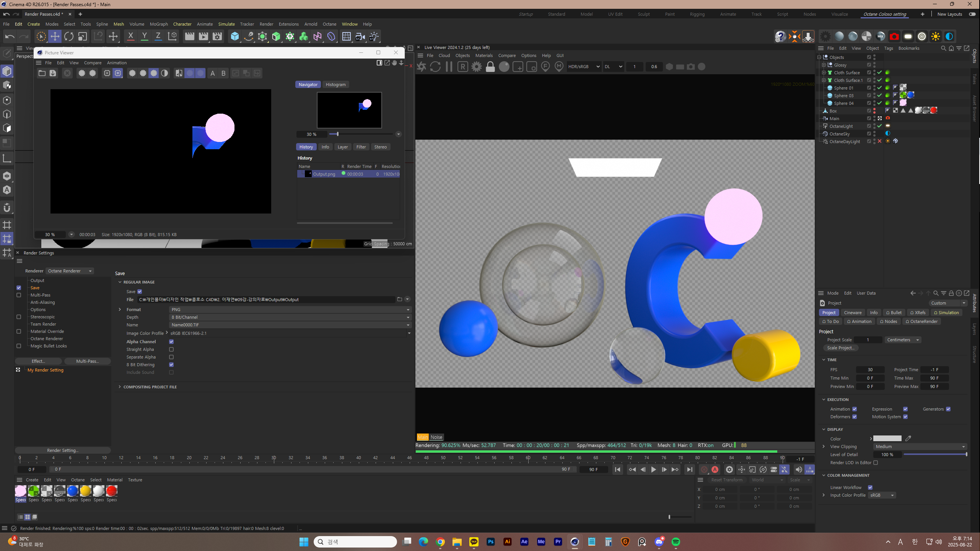Toggle X axis lock

click(x=130, y=36)
